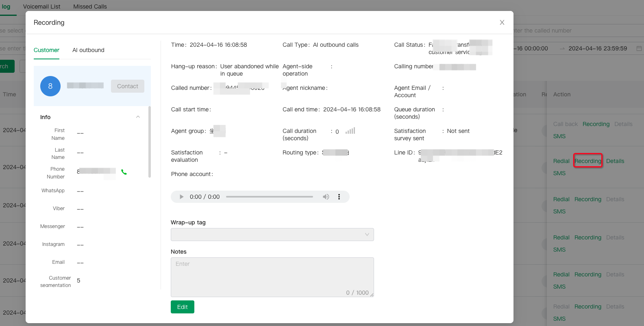Click the Edit button
This screenshot has height=326, width=644.
[x=183, y=307]
